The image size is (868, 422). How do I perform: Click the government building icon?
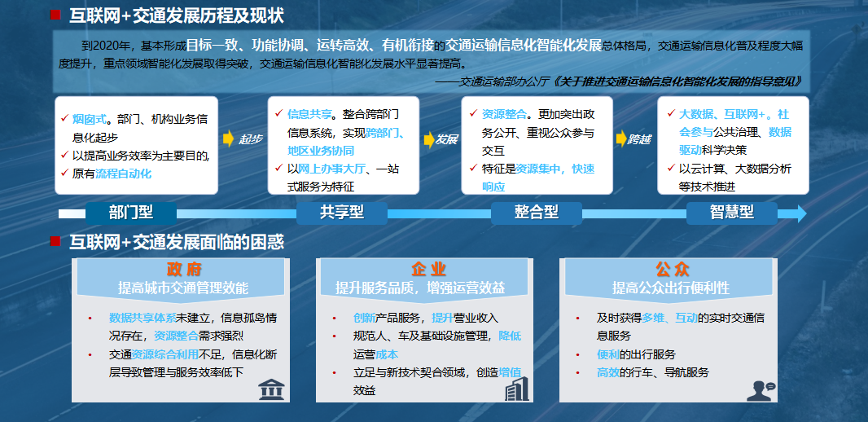click(x=271, y=389)
